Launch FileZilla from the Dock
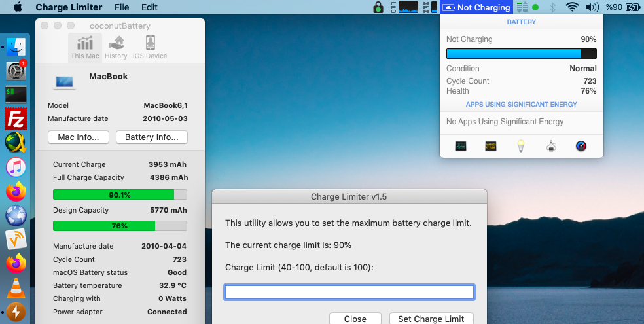Image resolution: width=644 pixels, height=324 pixels. (16, 118)
